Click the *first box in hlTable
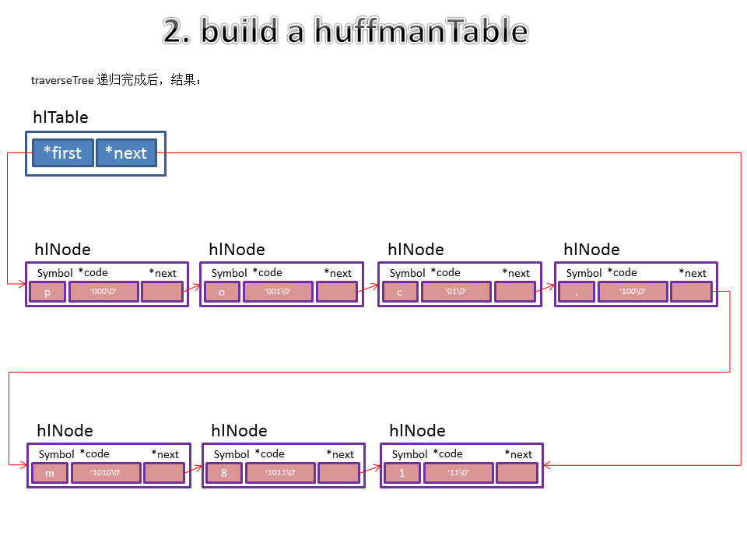Image resolution: width=747 pixels, height=560 pixels. point(62,153)
